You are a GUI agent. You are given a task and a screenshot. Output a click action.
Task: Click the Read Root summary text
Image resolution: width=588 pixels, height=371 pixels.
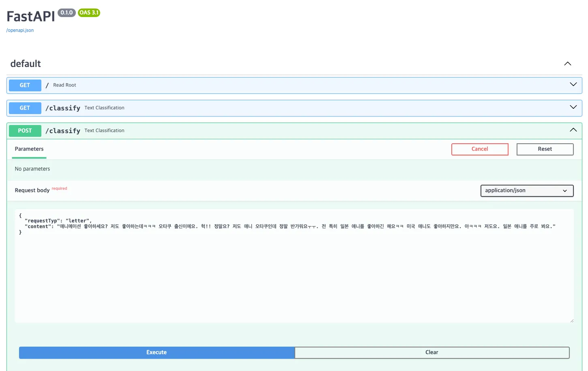64,85
